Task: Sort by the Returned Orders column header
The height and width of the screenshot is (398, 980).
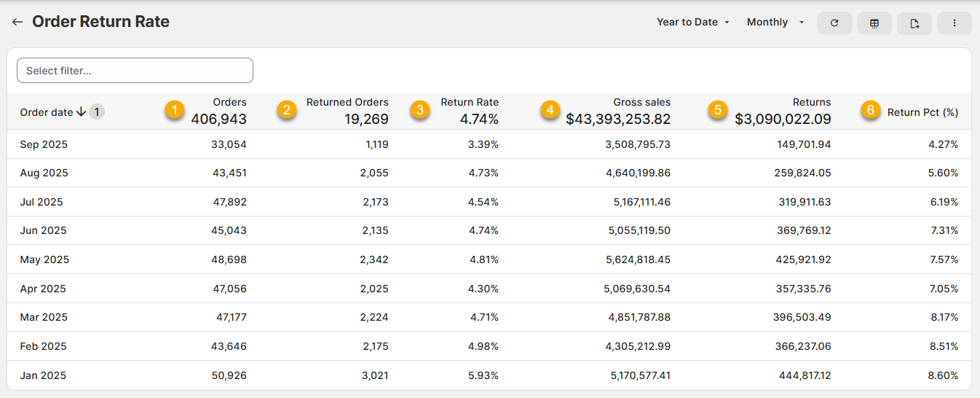Action: click(347, 103)
